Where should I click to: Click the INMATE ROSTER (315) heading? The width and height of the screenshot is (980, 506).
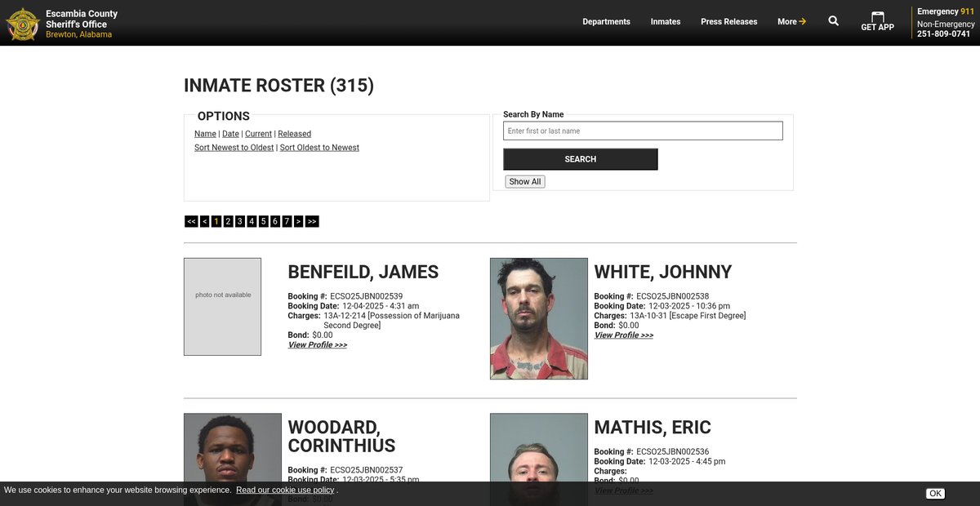coord(279,86)
